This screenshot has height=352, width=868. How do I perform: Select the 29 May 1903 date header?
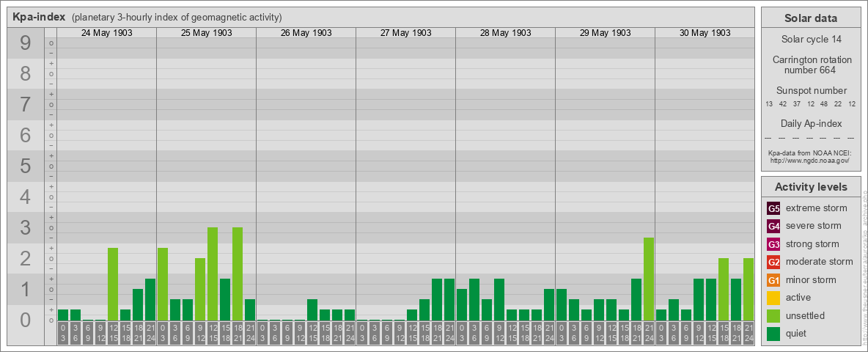tap(605, 33)
